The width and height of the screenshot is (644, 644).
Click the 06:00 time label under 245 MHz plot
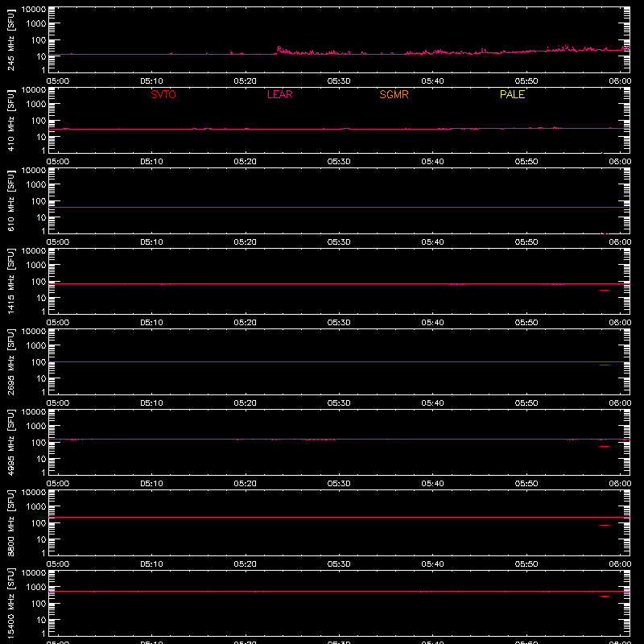[620, 81]
